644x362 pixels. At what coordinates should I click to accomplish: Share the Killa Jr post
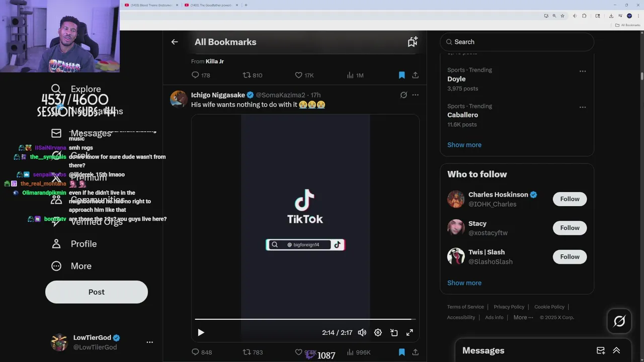coord(415,75)
